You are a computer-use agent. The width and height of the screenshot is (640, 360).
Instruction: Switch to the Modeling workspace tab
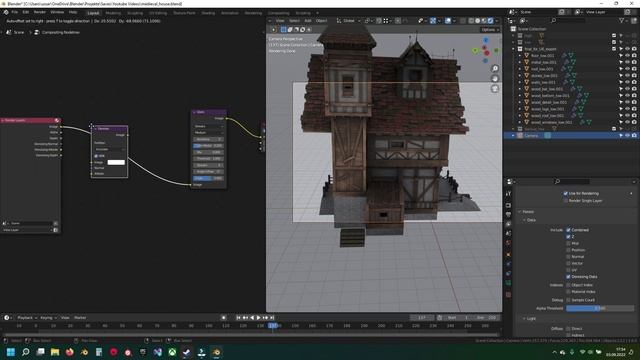point(113,13)
